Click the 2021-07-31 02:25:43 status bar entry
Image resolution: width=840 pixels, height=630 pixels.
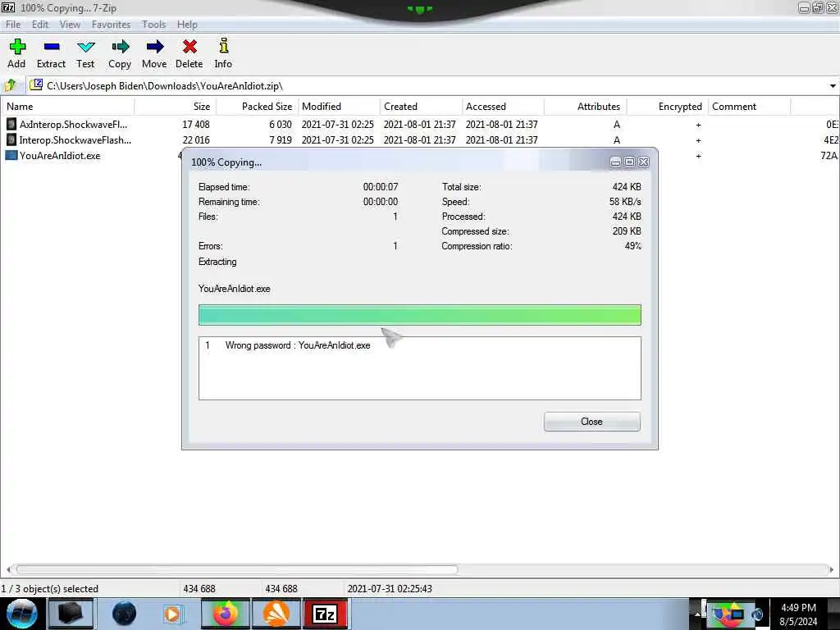point(390,589)
